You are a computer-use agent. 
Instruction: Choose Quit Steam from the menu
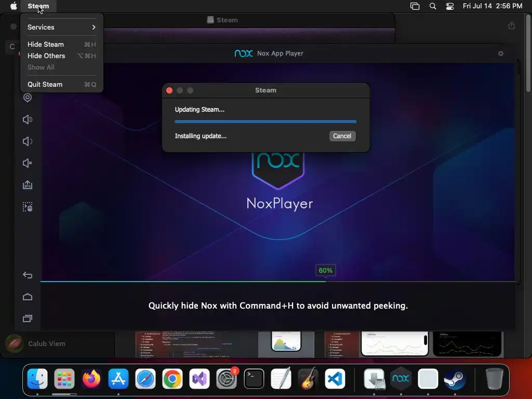(61, 85)
